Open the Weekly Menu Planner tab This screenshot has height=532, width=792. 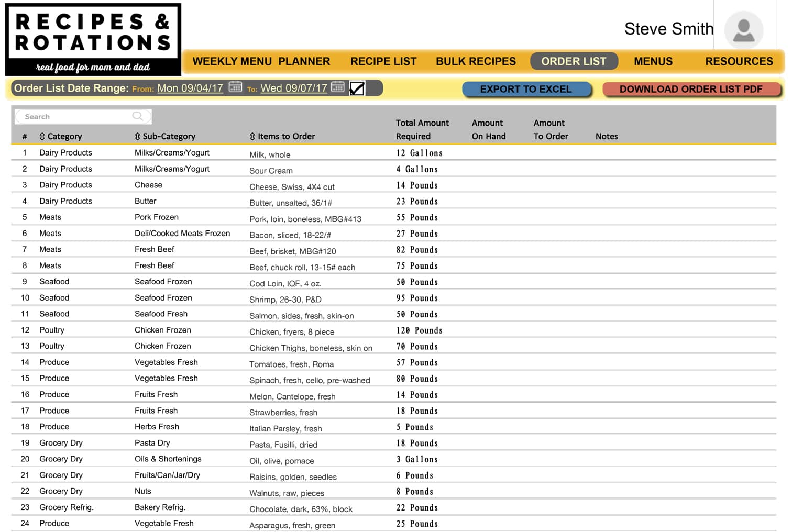click(261, 61)
